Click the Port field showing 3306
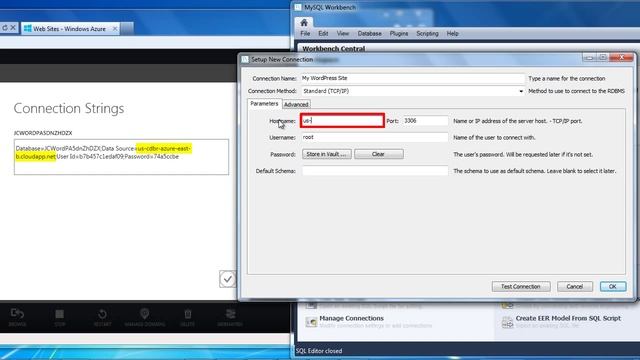 425,121
